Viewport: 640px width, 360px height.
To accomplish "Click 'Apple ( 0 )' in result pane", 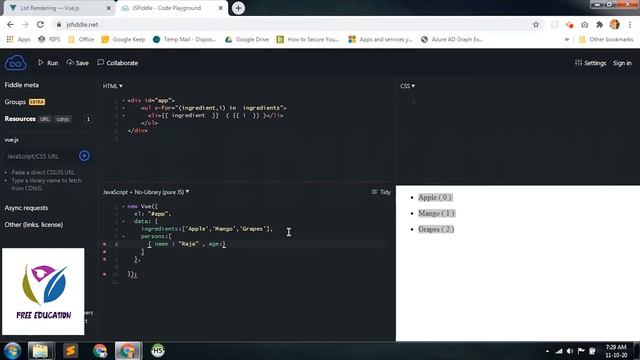I will click(x=435, y=198).
